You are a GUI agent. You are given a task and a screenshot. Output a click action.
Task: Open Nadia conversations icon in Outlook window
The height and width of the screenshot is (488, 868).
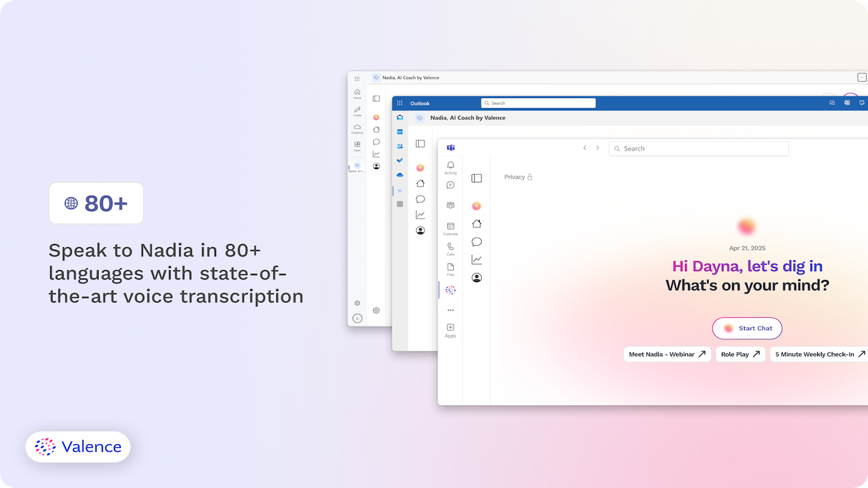[420, 199]
